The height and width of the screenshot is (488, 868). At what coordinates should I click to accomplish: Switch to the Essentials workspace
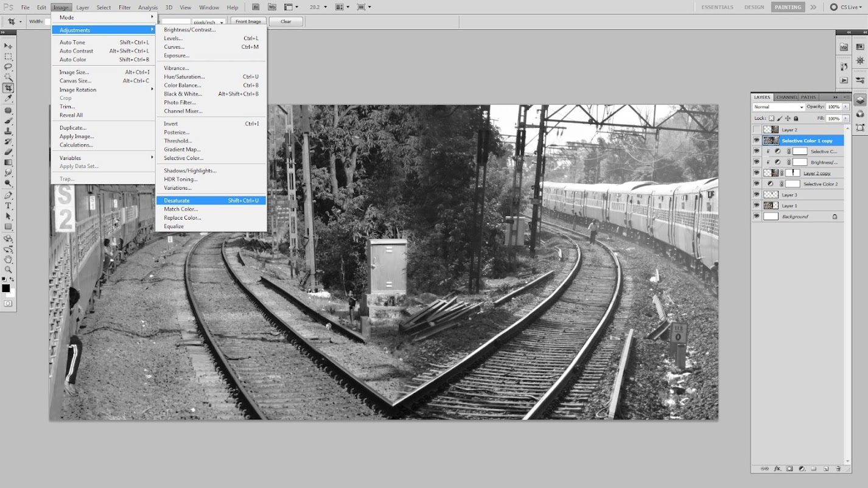pyautogui.click(x=716, y=7)
